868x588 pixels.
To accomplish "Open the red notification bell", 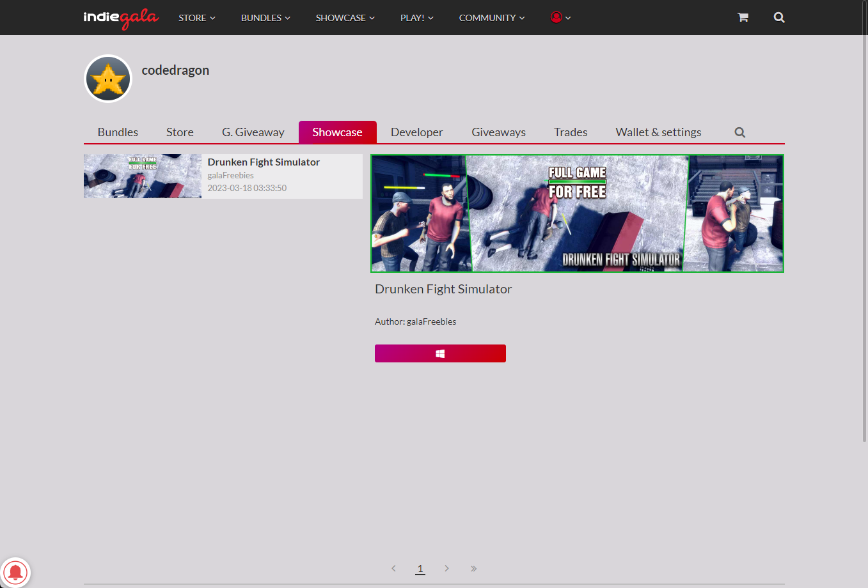I will pyautogui.click(x=15, y=572).
